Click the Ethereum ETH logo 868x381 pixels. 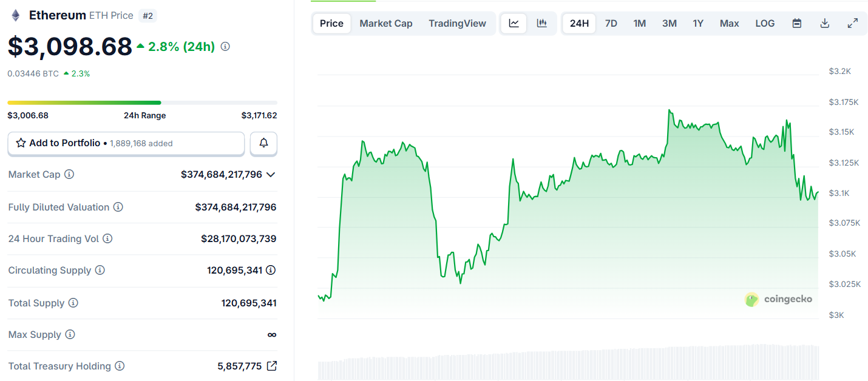coord(15,15)
